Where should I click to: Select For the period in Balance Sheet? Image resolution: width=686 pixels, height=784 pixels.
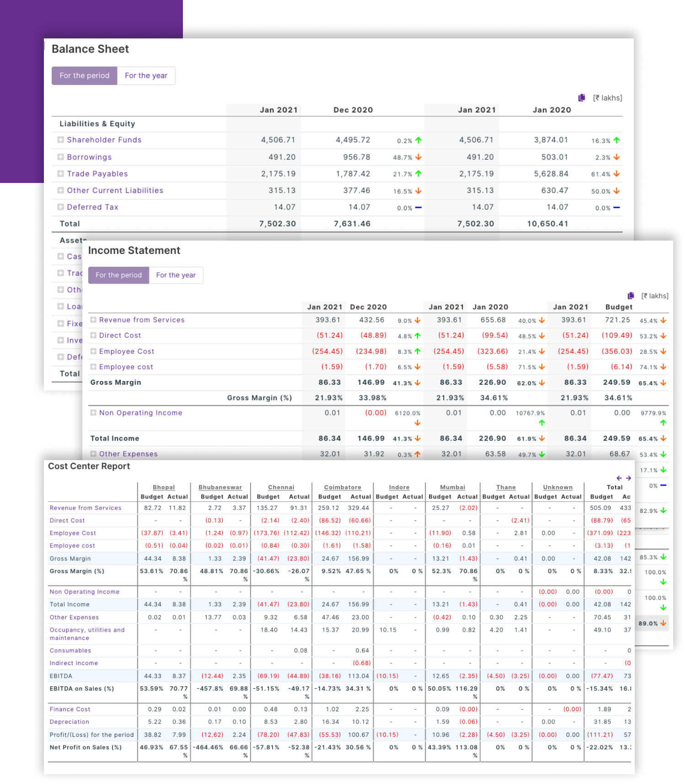[85, 75]
